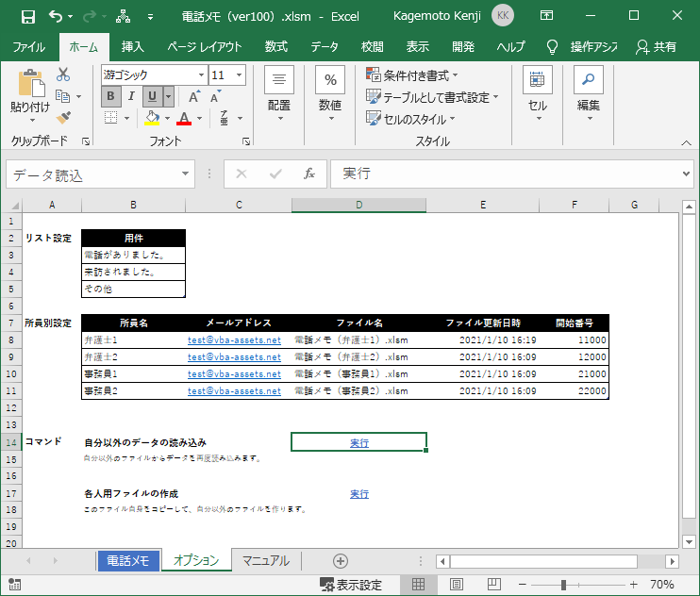Open the font name dropdown 游ゴシック
Screen dimensions: 700x596
201,74
